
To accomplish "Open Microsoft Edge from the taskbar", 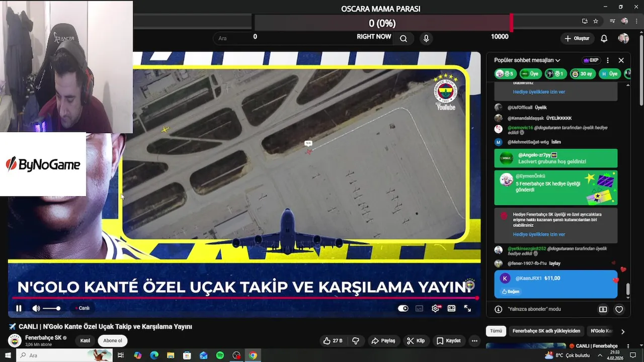I will 154,355.
